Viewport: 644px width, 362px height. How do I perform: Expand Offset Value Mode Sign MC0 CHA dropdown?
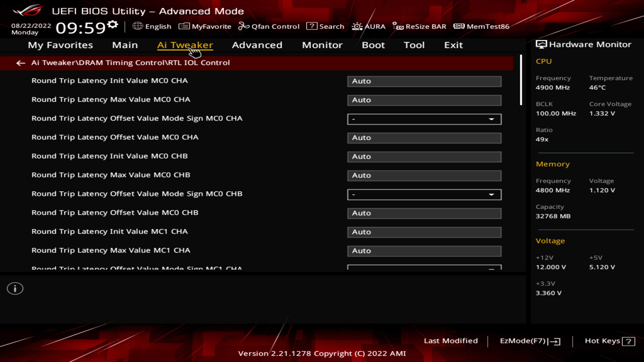tap(424, 119)
